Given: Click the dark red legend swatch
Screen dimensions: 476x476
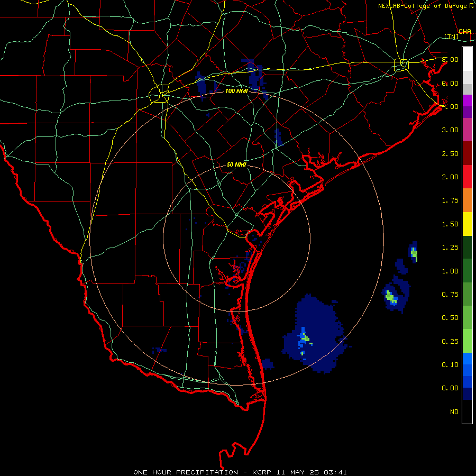Looking at the screenshot, I should coord(467,153).
